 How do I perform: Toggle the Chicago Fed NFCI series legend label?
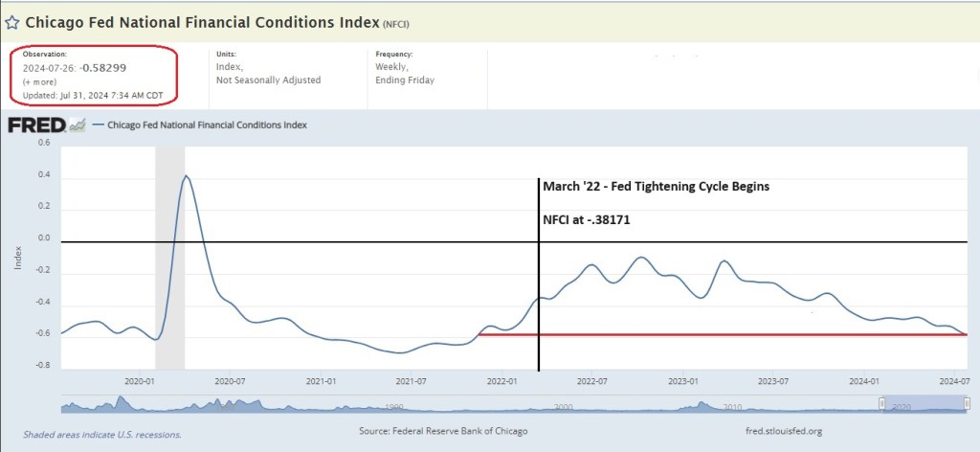(x=207, y=124)
